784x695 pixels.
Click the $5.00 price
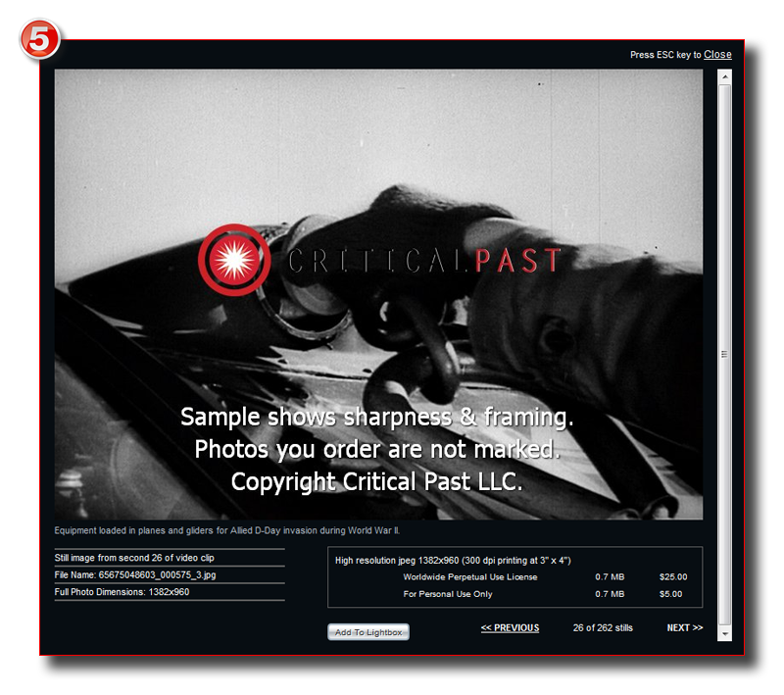coord(670,594)
